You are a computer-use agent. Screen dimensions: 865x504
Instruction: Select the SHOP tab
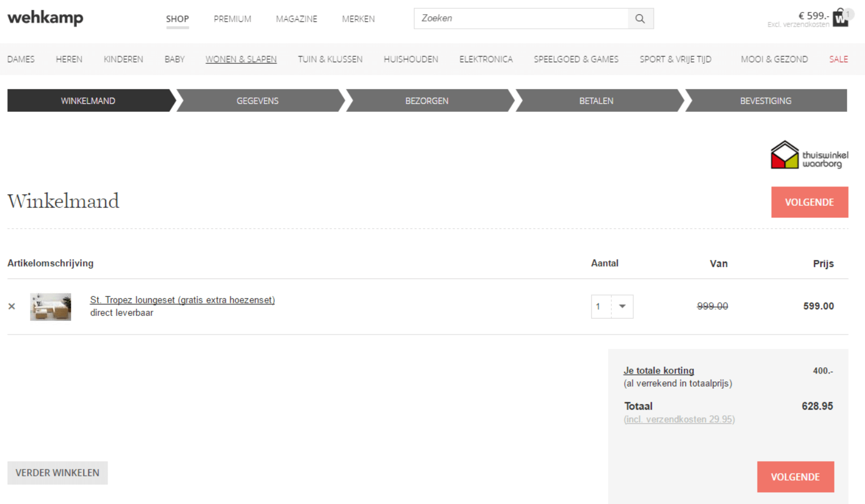[178, 19]
